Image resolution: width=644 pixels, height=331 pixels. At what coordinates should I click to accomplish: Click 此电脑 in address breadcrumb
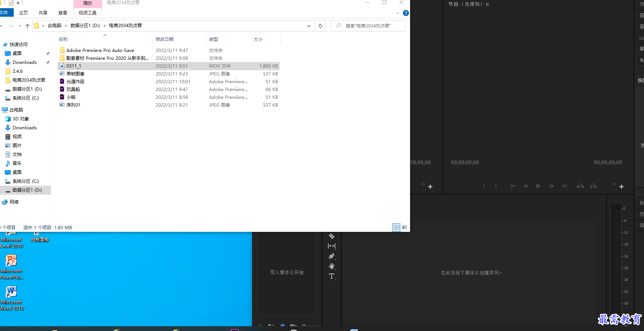click(x=55, y=26)
